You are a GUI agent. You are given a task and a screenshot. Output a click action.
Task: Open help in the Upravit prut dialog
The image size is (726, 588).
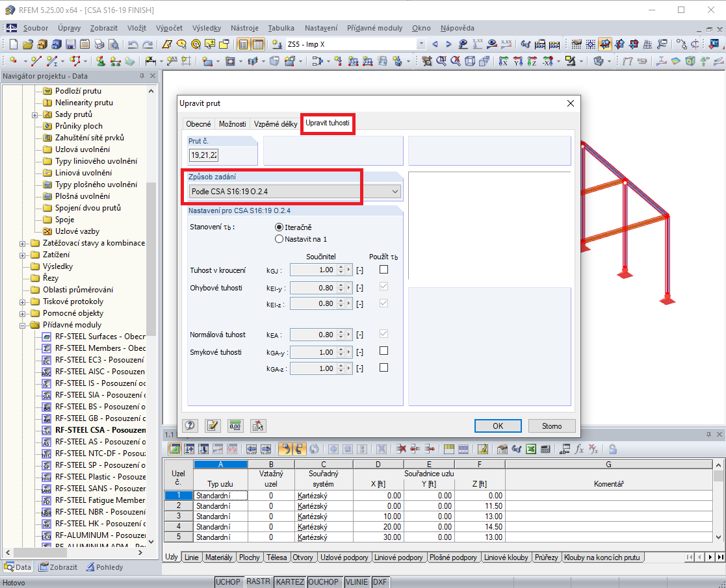[x=190, y=426]
